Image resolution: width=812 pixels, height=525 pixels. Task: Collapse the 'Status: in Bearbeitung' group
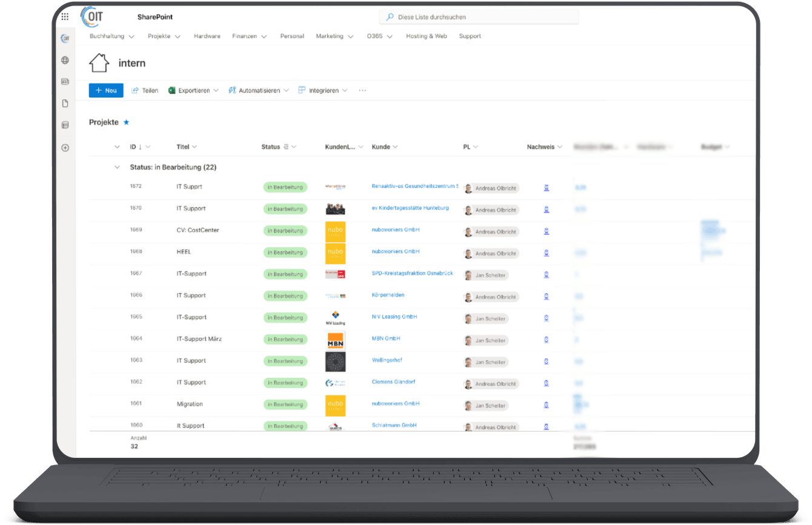(x=117, y=167)
